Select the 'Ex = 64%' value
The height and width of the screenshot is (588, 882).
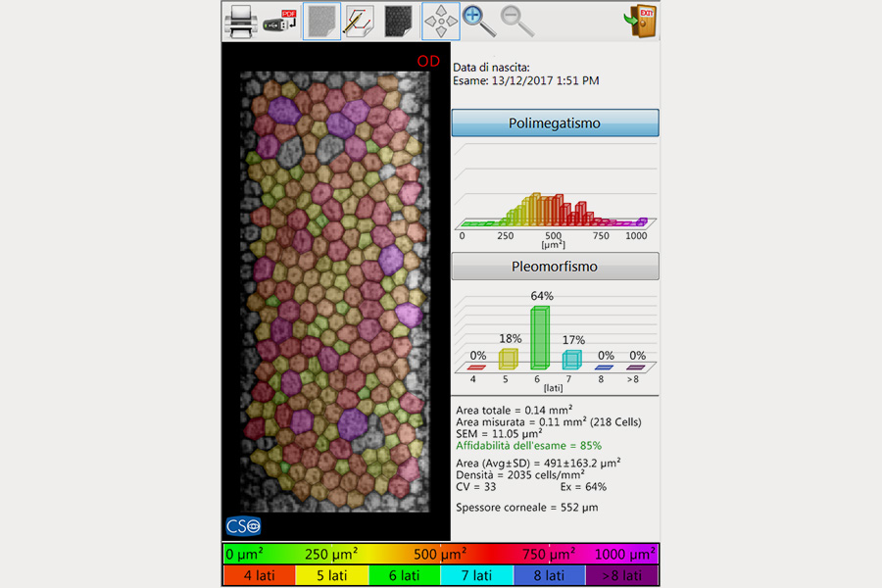[x=583, y=487]
